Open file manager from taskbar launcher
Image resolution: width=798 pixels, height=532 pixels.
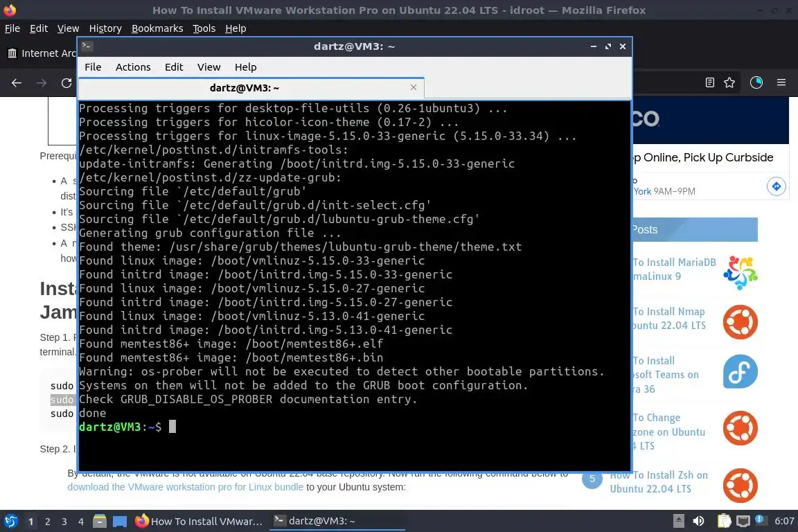pyautogui.click(x=100, y=521)
